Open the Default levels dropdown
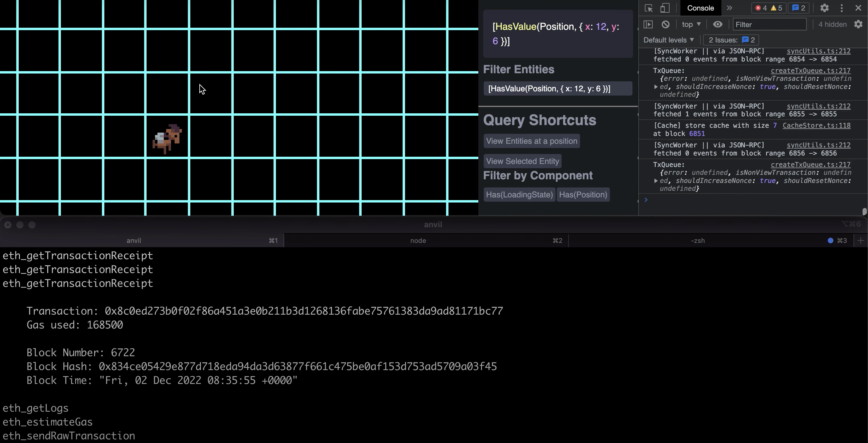The height and width of the screenshot is (443, 868). point(669,40)
